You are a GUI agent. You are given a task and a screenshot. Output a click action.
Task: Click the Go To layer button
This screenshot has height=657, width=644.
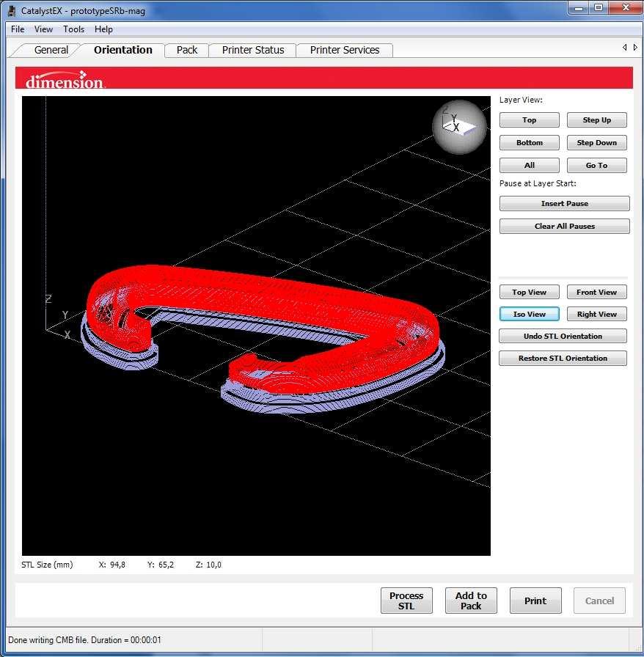point(596,165)
